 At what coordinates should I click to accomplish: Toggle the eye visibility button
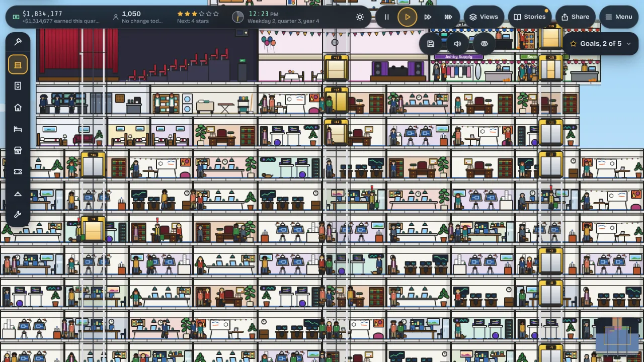[484, 44]
